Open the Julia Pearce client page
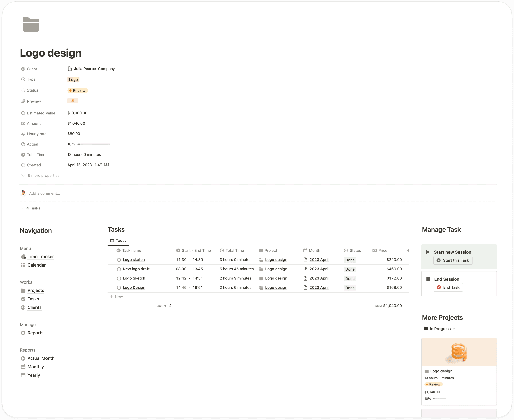The image size is (514, 420). point(85,68)
